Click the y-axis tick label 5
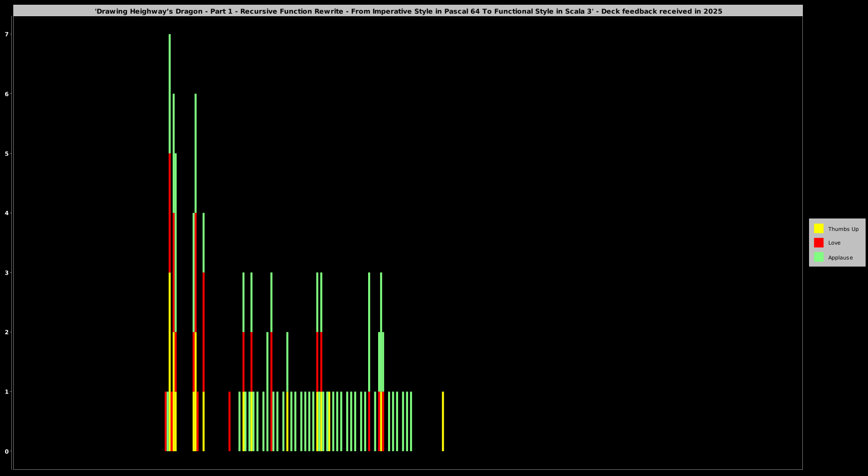Viewport: 868px width, 476px height. pos(7,153)
